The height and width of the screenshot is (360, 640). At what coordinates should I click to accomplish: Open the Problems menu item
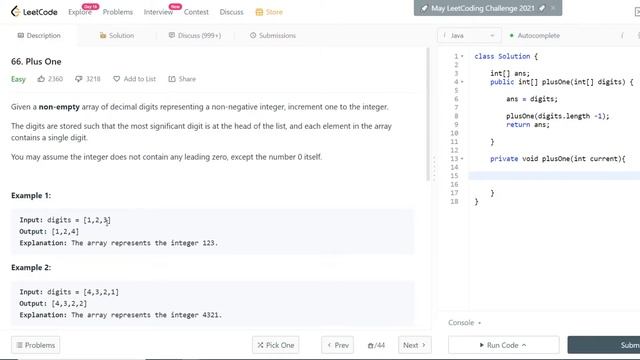pos(118,12)
